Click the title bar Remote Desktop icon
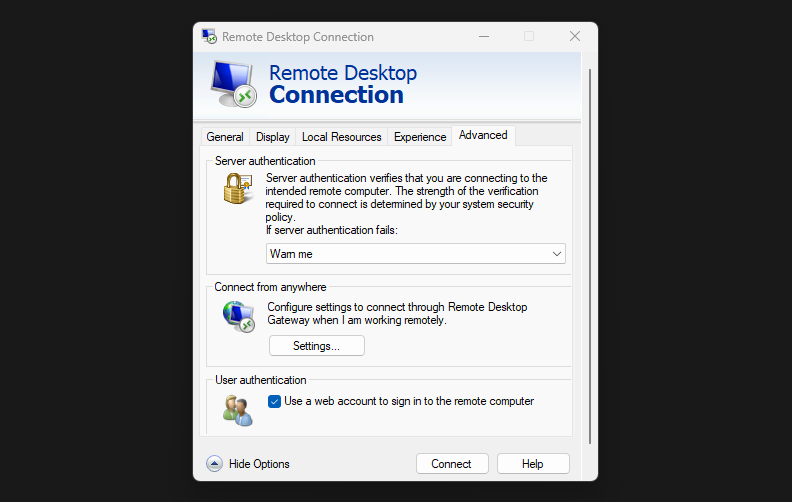The image size is (792, 502). coord(209,36)
